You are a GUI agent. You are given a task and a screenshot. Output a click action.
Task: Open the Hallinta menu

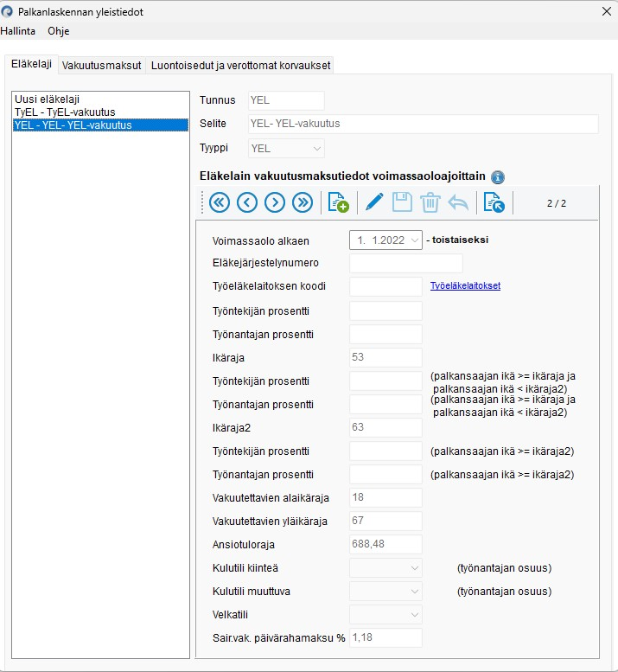tap(18, 31)
